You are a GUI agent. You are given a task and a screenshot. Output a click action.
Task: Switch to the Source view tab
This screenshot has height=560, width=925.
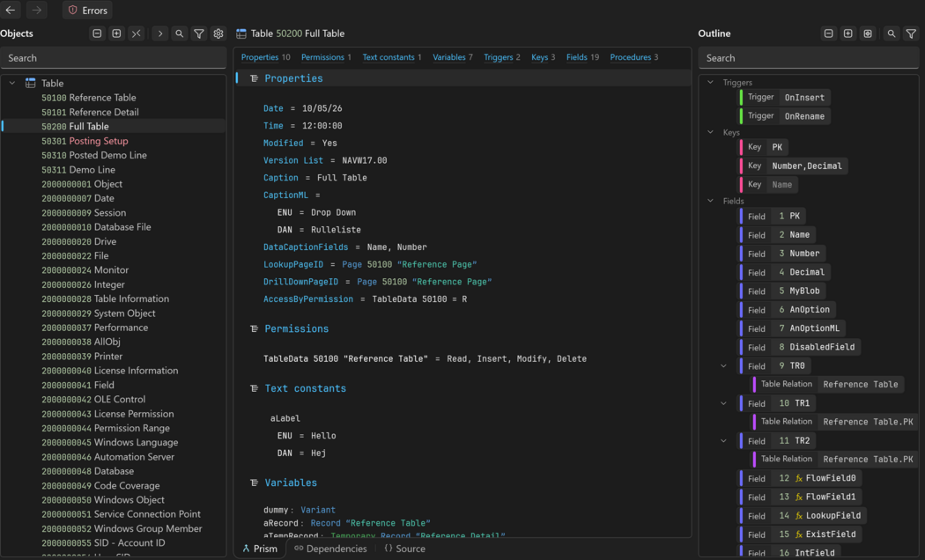point(404,549)
